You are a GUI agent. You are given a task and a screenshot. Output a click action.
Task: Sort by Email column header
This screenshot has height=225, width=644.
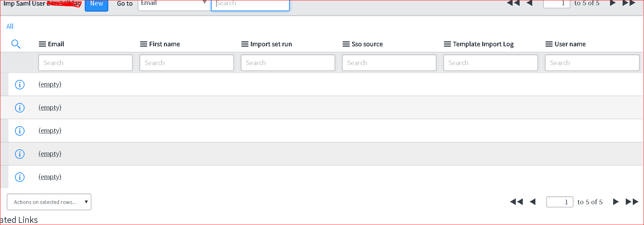point(56,44)
